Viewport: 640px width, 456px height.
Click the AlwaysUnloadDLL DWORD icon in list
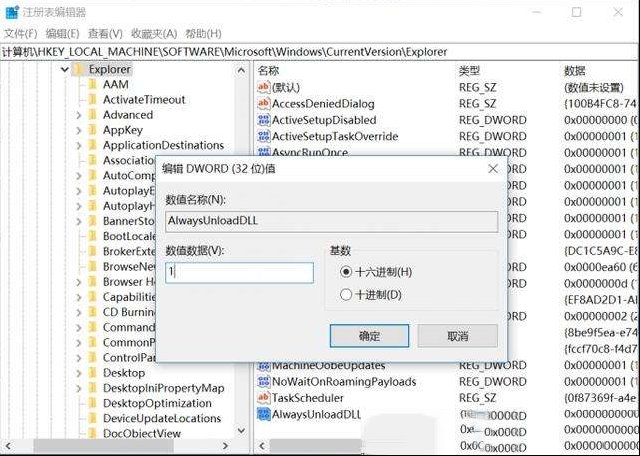coord(264,414)
